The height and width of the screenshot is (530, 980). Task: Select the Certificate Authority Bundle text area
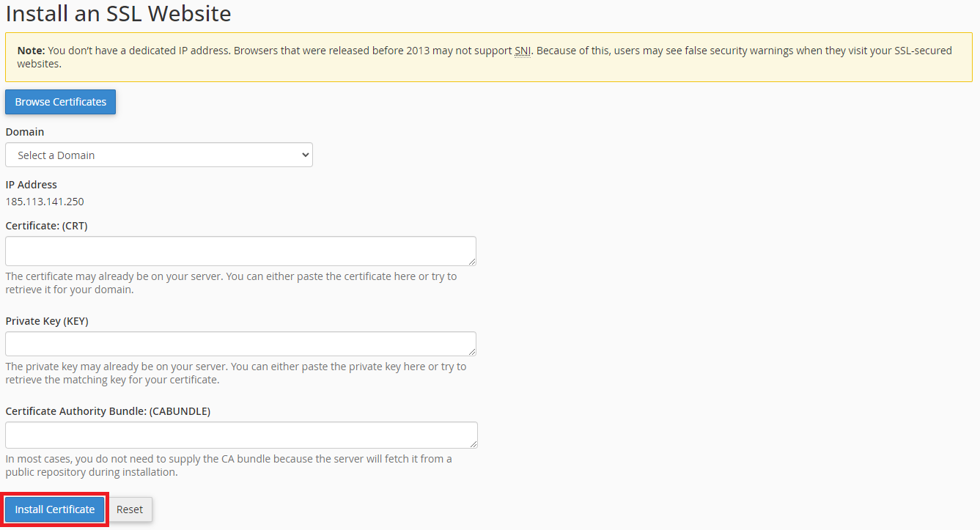241,435
